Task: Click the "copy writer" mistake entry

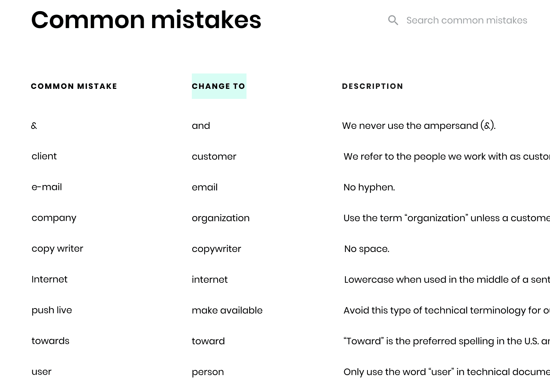Action: 57,249
